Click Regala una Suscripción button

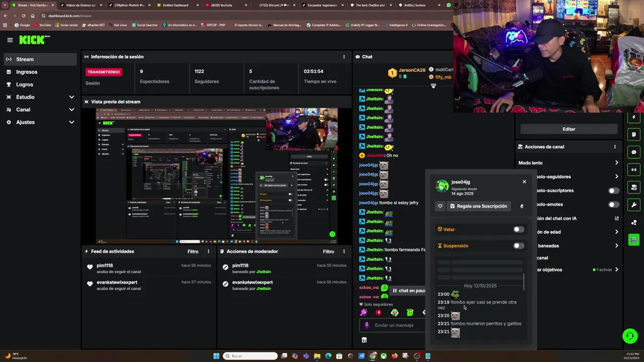478,206
